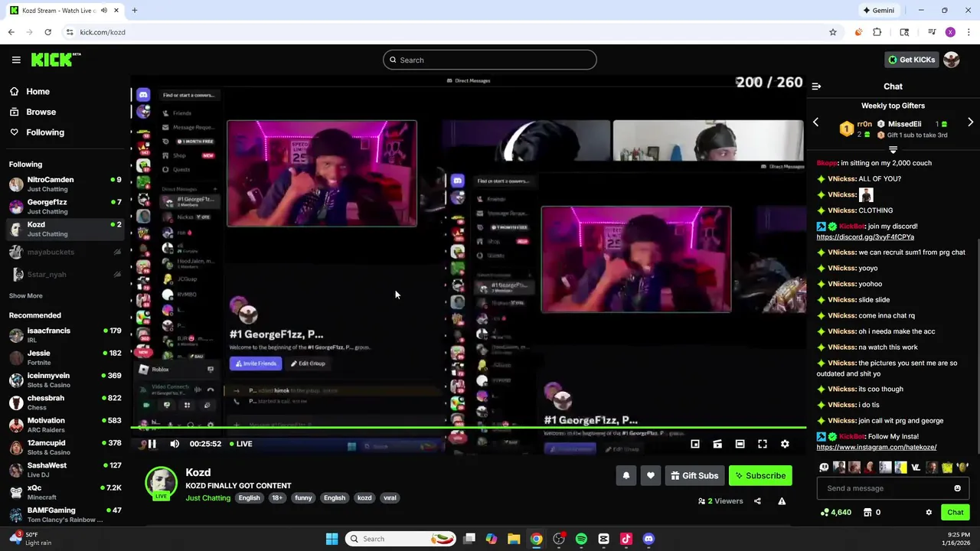
Task: Open Discord from taskbar
Action: pyautogui.click(x=648, y=539)
